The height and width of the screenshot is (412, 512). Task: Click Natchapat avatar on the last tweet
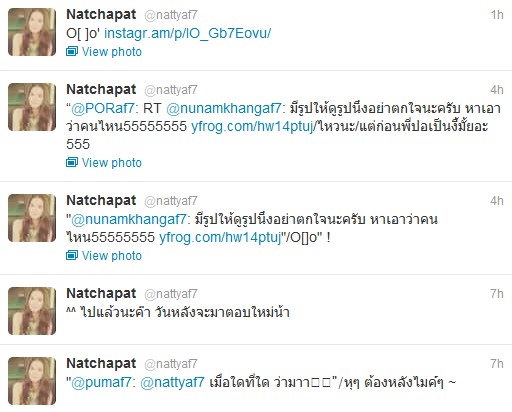pyautogui.click(x=32, y=381)
